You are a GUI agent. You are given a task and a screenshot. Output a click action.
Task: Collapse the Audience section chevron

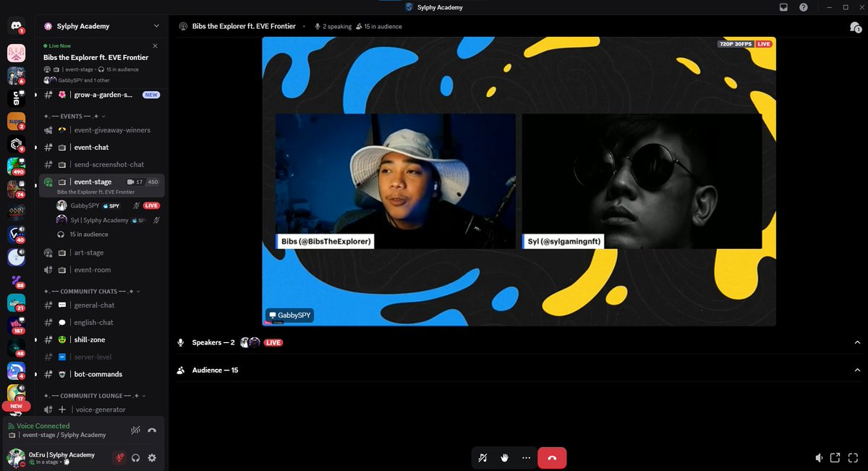click(857, 370)
